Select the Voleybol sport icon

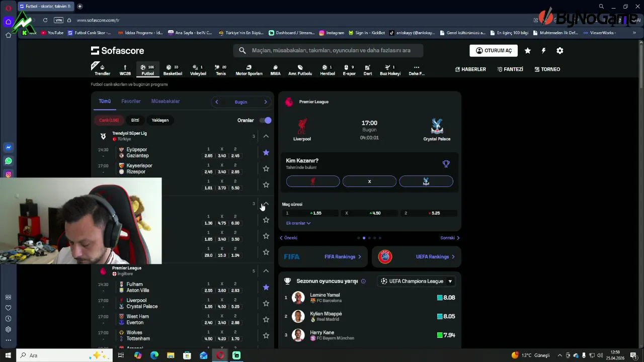point(198,70)
